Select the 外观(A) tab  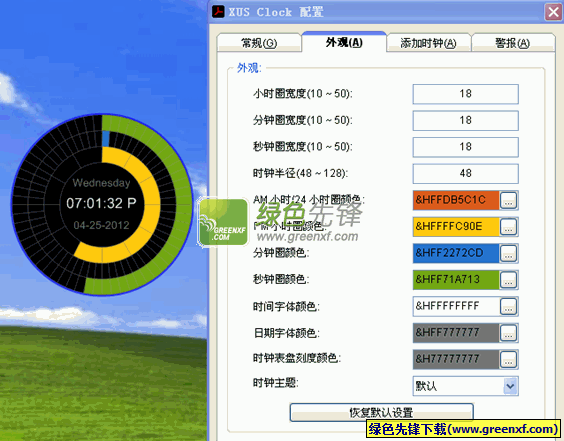(344, 42)
